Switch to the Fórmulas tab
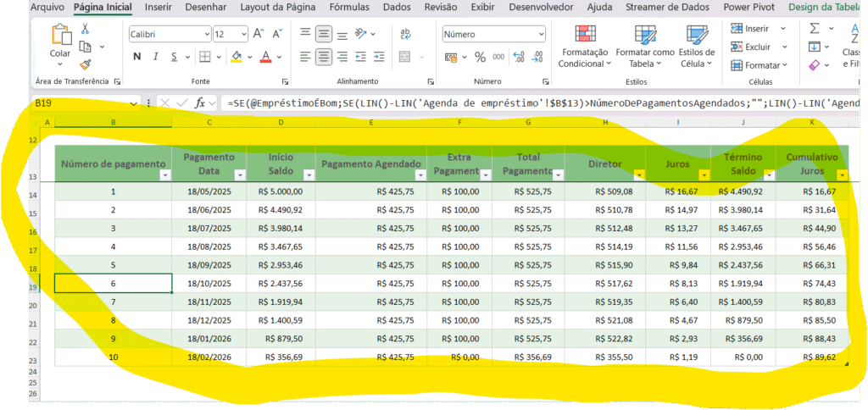 click(350, 8)
